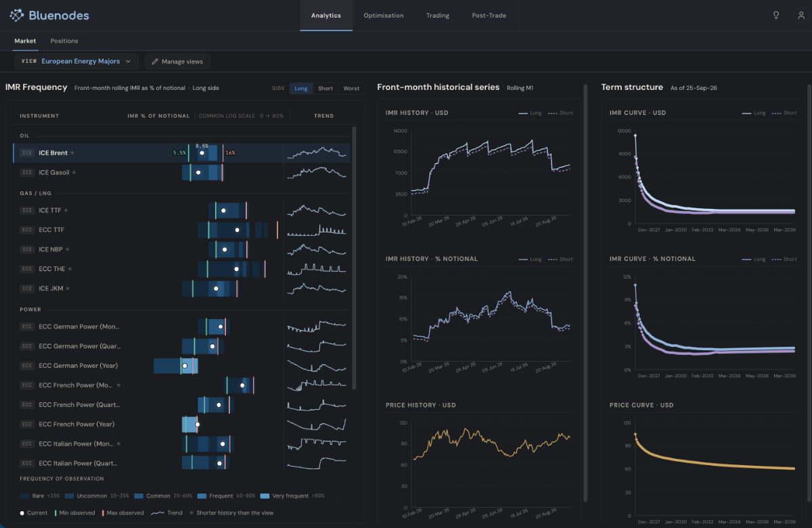Viewport: 812px width, 528px height.
Task: Select the ECC German Power (Year) row
Action: 181,366
